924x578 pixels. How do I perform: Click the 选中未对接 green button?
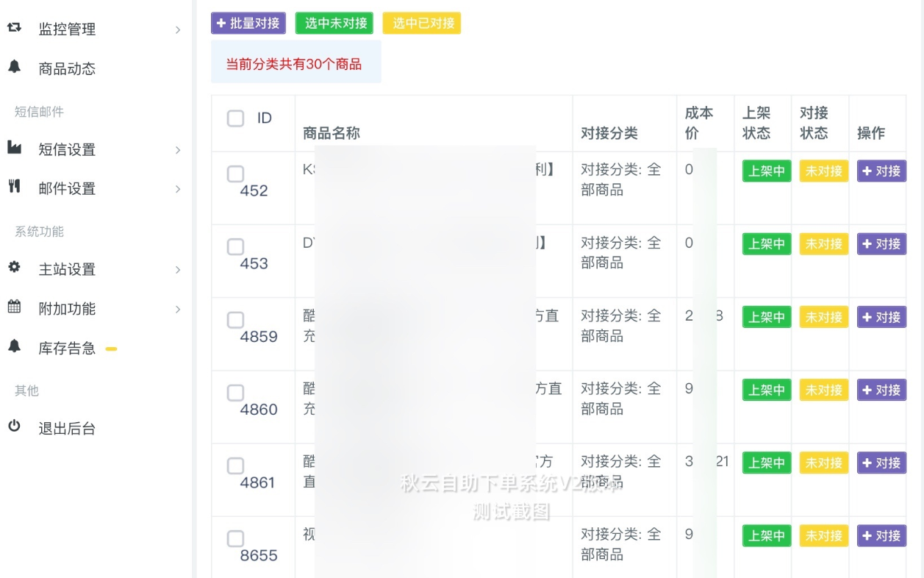tap(334, 23)
